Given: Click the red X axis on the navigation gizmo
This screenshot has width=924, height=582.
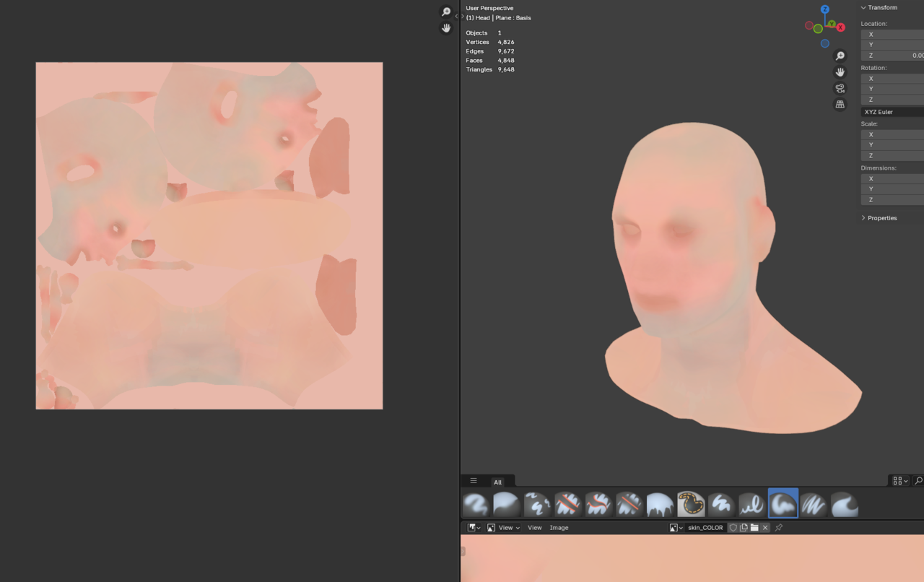Looking at the screenshot, I should pyautogui.click(x=841, y=27).
